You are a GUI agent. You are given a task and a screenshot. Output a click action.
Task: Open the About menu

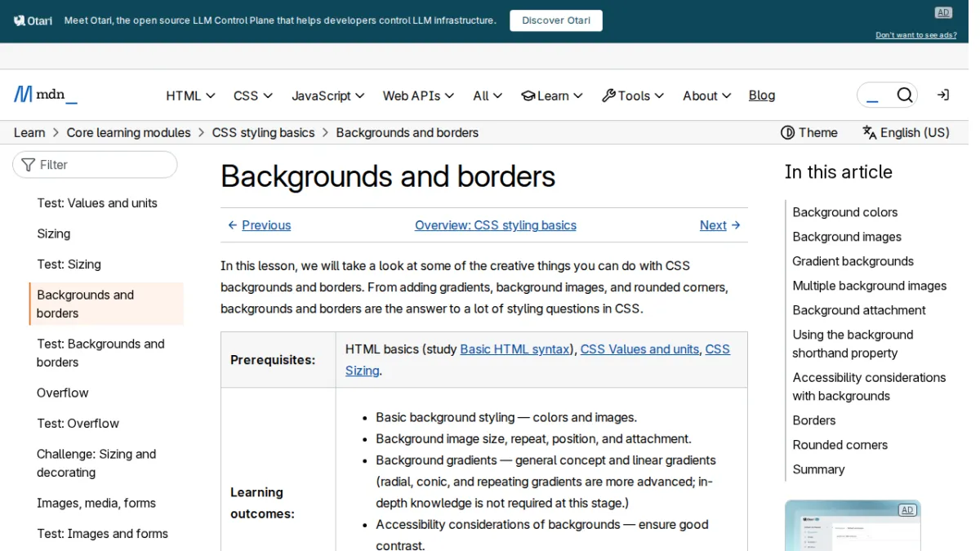[707, 96]
